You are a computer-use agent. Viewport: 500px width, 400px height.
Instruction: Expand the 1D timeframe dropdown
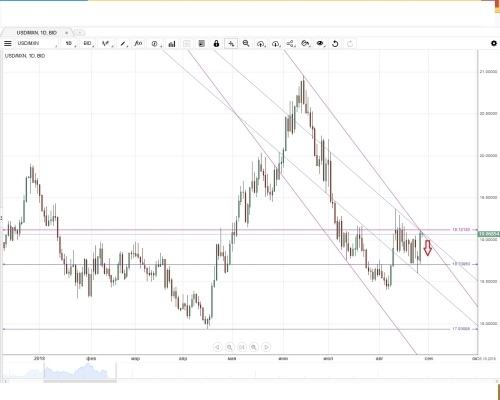tap(69, 44)
